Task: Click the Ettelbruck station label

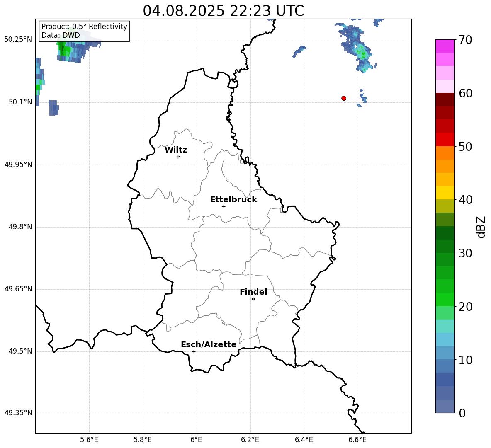Action: (233, 200)
